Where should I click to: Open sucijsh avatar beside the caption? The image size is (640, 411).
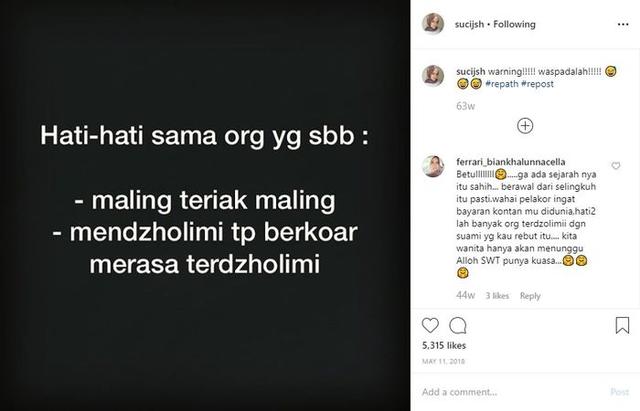tap(433, 76)
